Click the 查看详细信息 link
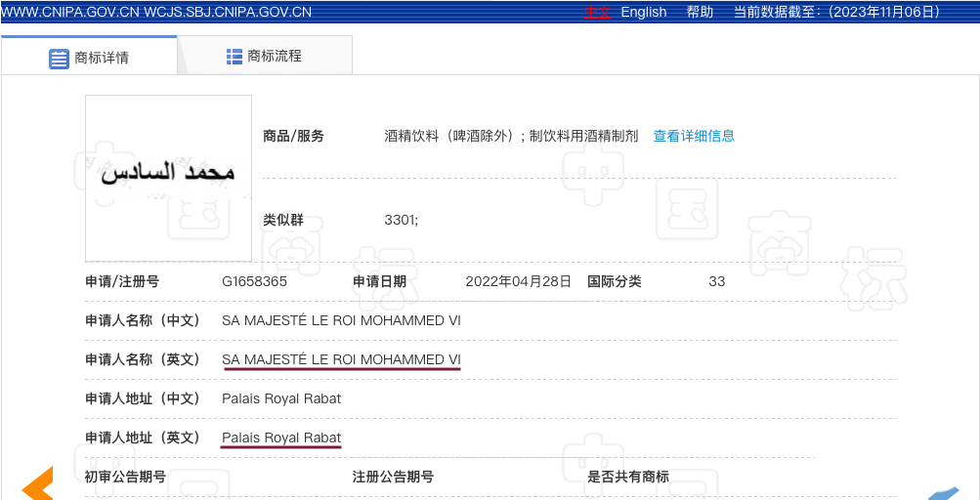Screen dimensions: 980x500 (694, 136)
